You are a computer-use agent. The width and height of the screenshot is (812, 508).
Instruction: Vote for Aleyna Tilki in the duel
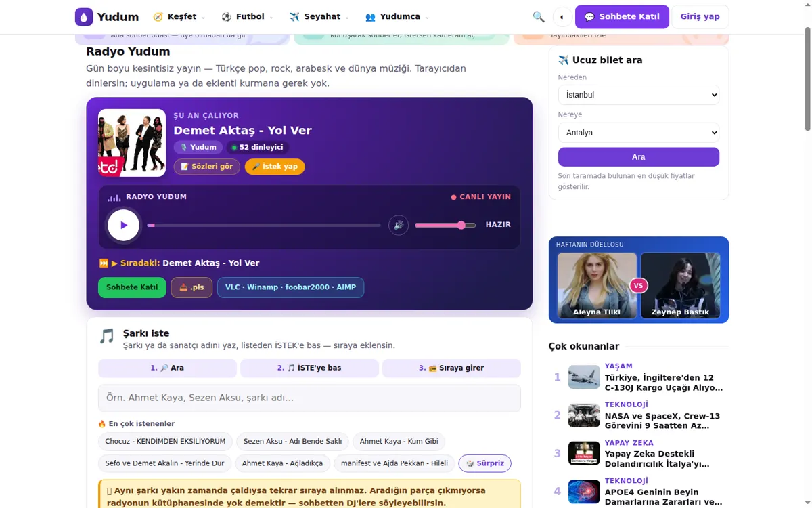pyautogui.click(x=597, y=285)
